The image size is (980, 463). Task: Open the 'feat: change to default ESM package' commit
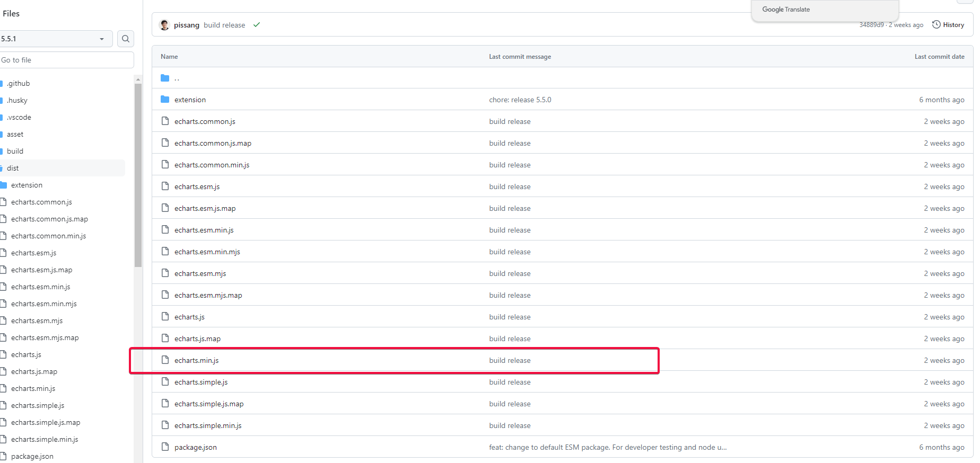pyautogui.click(x=608, y=447)
